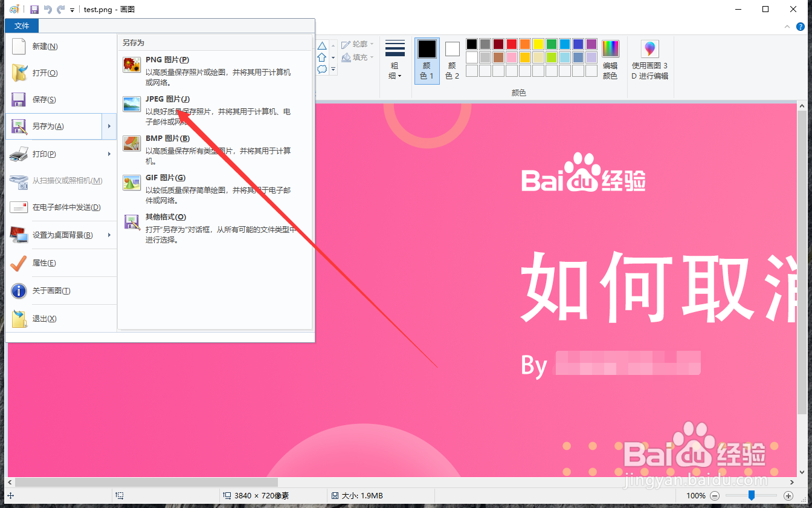
Task: Expand the 打印 submenu arrow
Action: pyautogui.click(x=109, y=154)
